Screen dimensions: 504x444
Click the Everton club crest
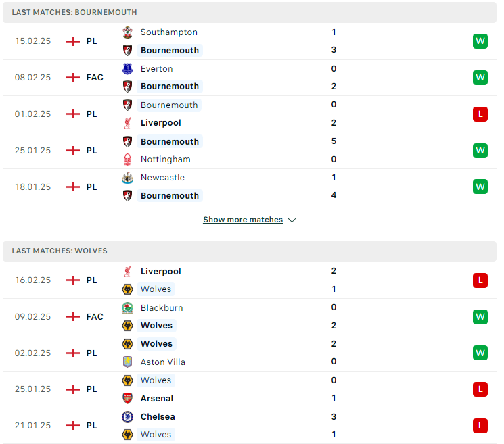pos(128,69)
